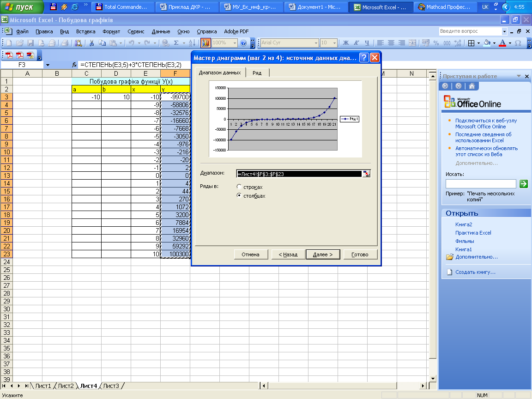This screenshot has width=532, height=399.
Task: Click the vertical scrollbar down arrow
Action: click(x=433, y=378)
